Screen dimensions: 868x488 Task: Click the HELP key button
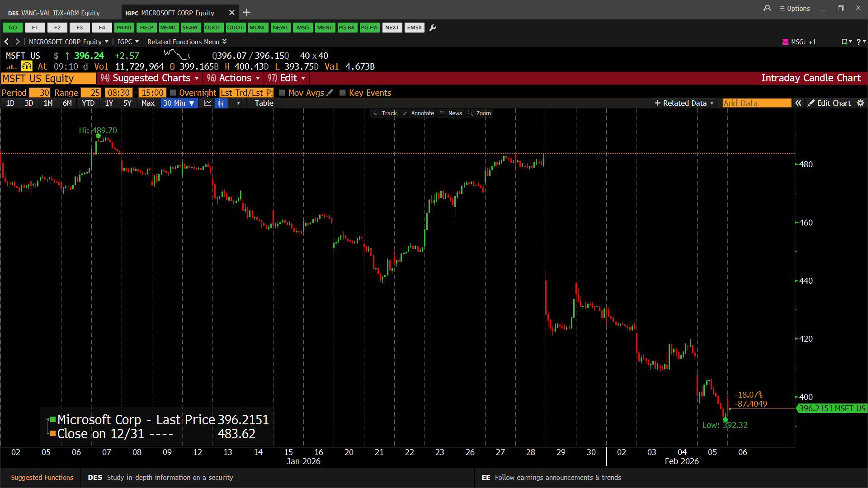point(146,28)
